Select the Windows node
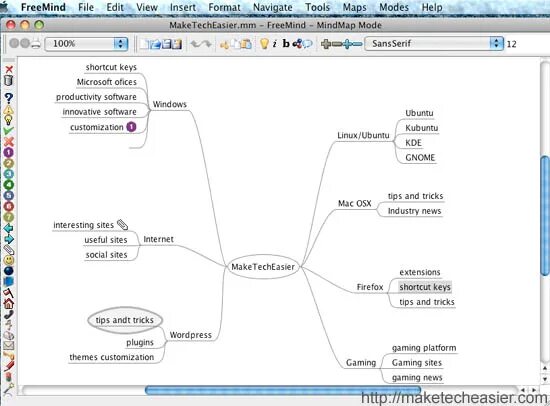The width and height of the screenshot is (550, 406). [170, 104]
